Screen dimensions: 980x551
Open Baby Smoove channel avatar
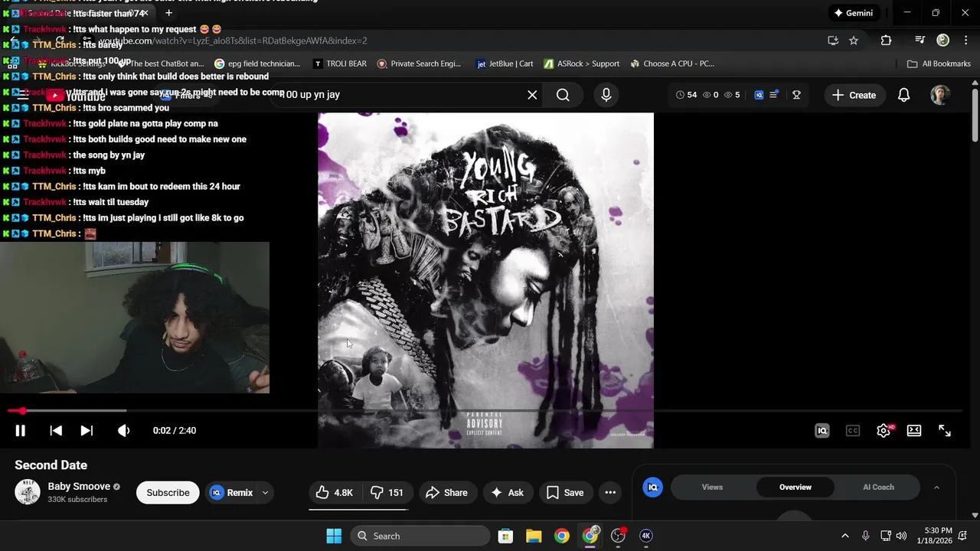click(x=28, y=492)
